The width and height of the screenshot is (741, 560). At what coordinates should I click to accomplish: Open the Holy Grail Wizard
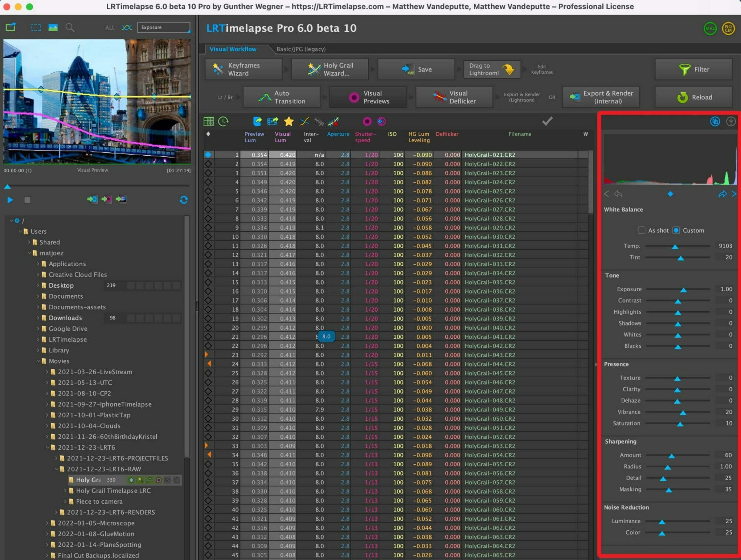(330, 69)
